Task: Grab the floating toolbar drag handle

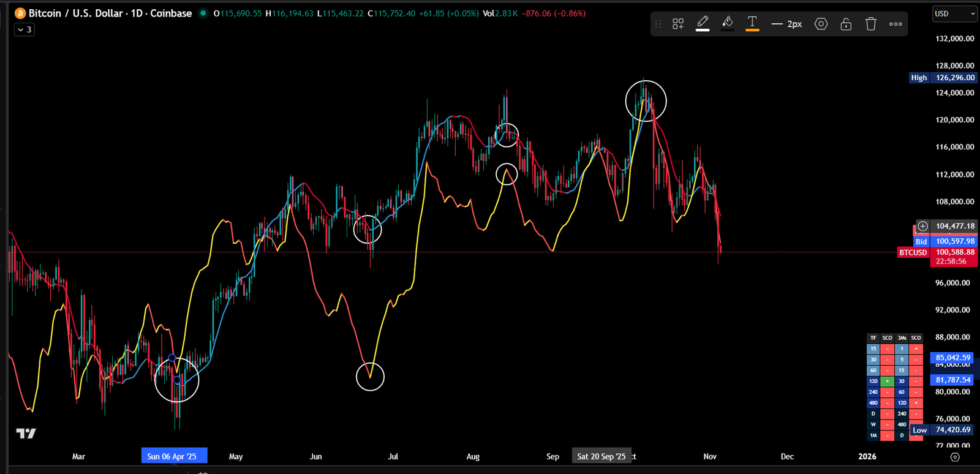Action: pos(658,24)
